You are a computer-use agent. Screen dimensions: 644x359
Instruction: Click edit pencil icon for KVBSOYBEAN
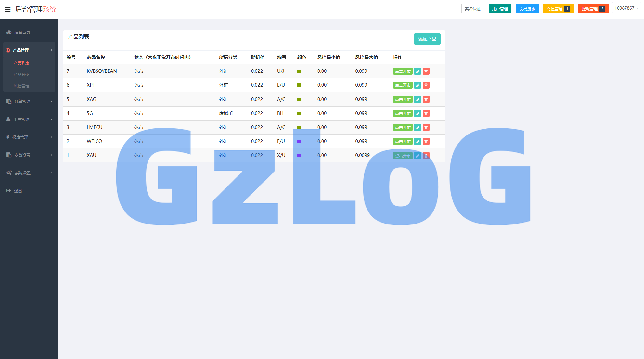pos(418,71)
